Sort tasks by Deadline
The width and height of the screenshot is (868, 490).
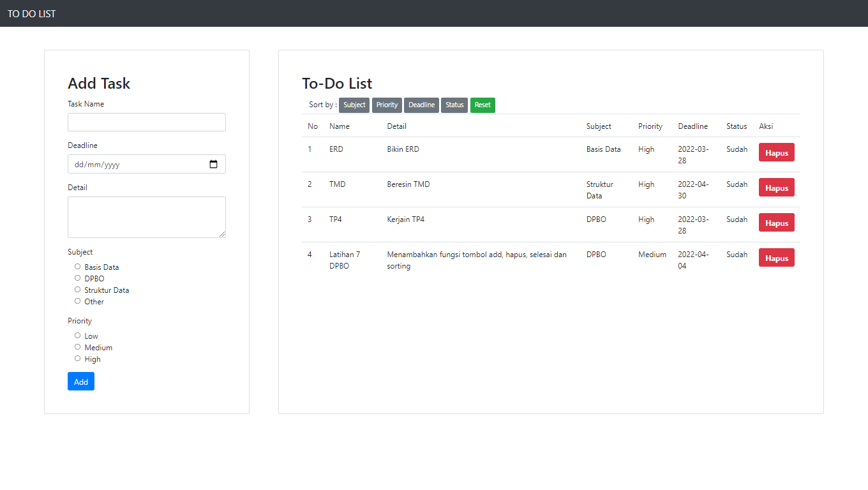point(421,105)
